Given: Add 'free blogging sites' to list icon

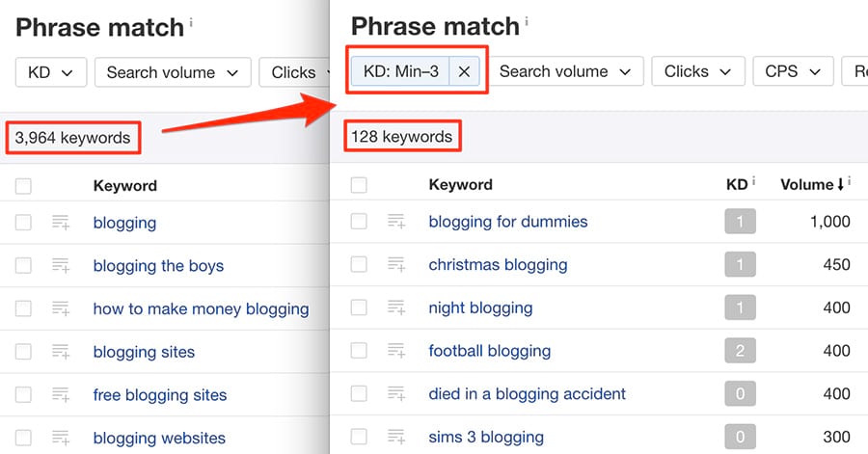Looking at the screenshot, I should (61, 395).
